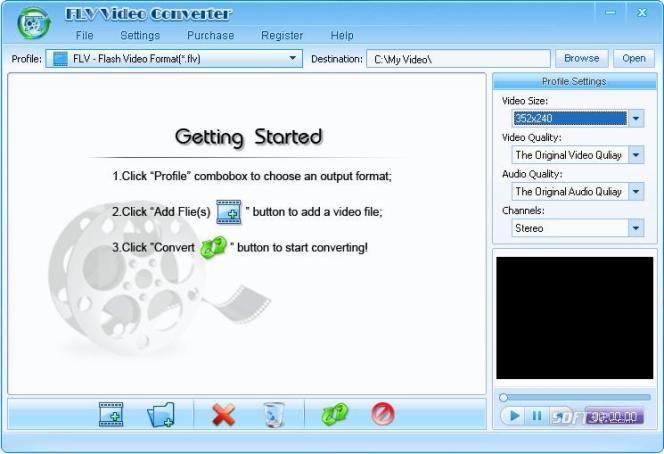
Task: Click the preview seek slider handle
Action: [x=503, y=397]
